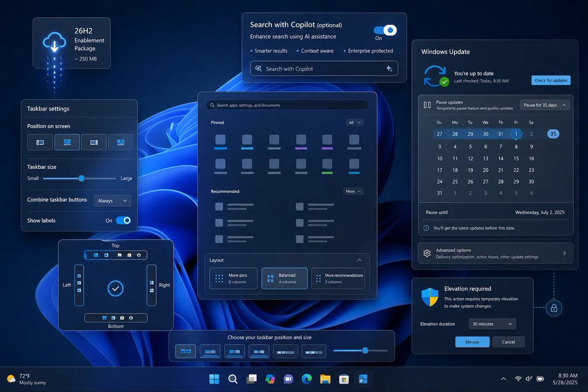Launch Microsoft Edge from the taskbar
This screenshot has height=392, width=588.
307,379
